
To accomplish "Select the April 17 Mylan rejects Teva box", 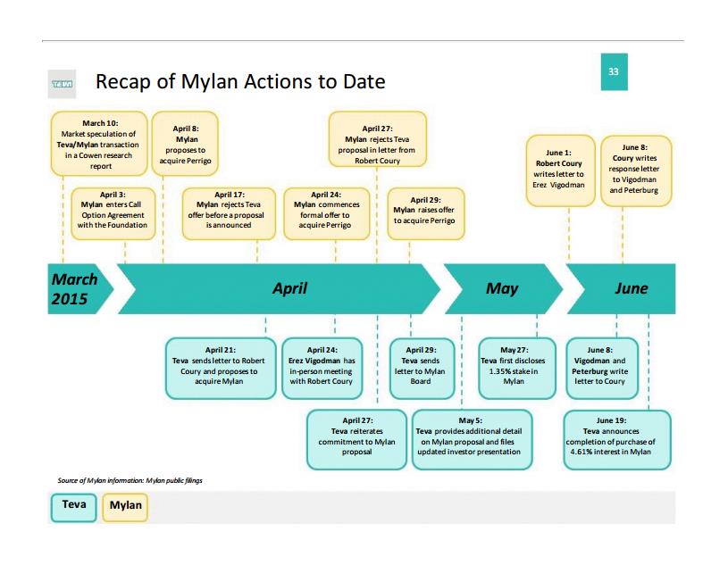I will coord(229,213).
